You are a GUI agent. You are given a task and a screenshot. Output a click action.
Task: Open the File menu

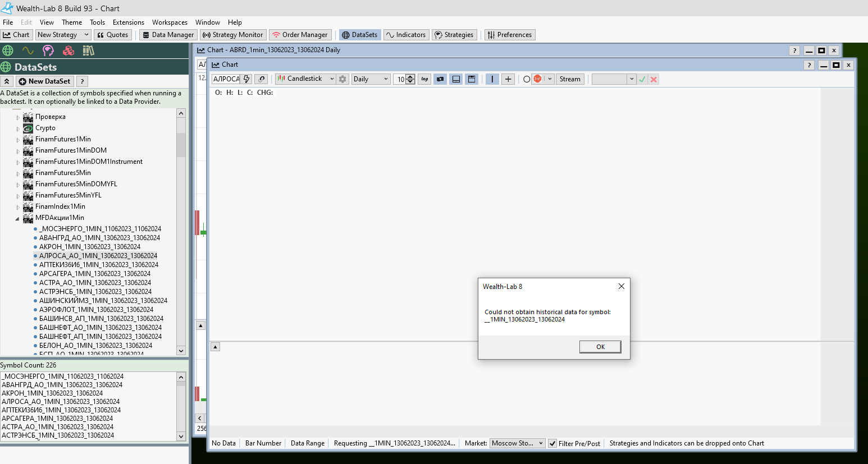click(8, 22)
